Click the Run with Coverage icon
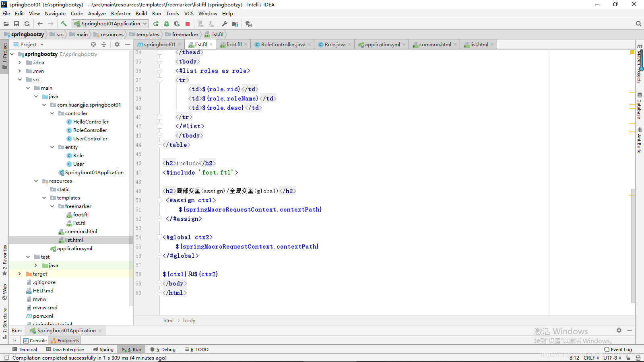This screenshot has height=362, width=644. tap(177, 24)
